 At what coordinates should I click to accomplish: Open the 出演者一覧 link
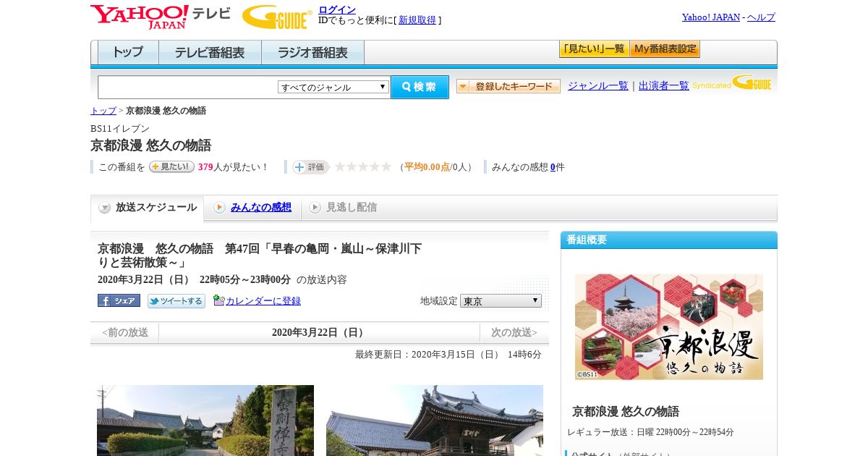pos(664,85)
